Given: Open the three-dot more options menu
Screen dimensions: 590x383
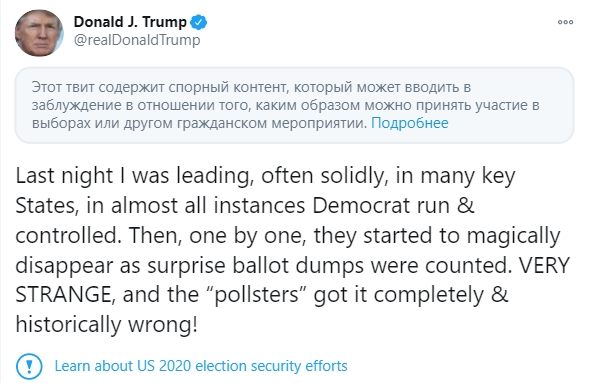Looking at the screenshot, I should point(565,22).
